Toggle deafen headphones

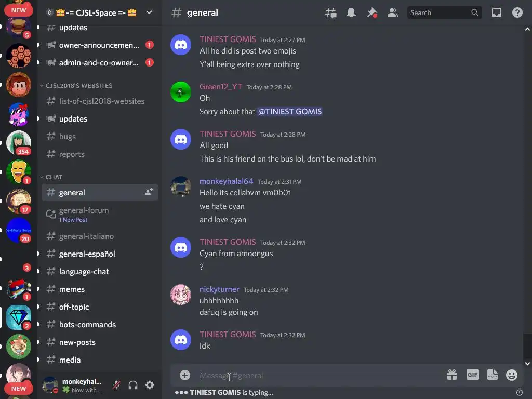pos(133,385)
